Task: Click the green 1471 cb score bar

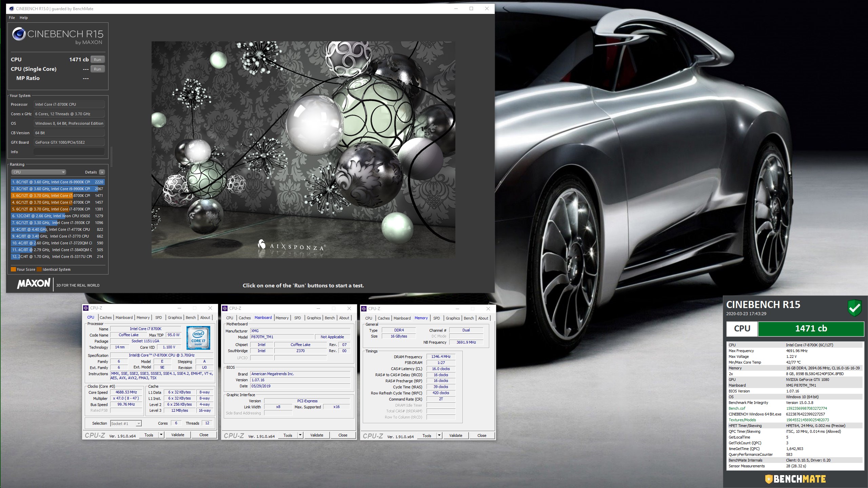Action: (x=811, y=329)
